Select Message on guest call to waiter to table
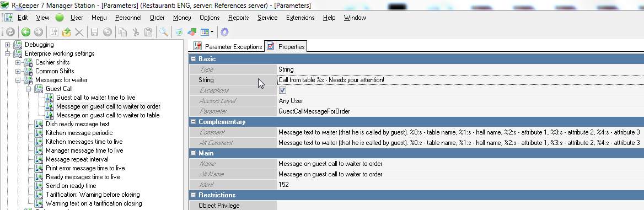The width and height of the screenshot is (644, 210). coord(108,115)
